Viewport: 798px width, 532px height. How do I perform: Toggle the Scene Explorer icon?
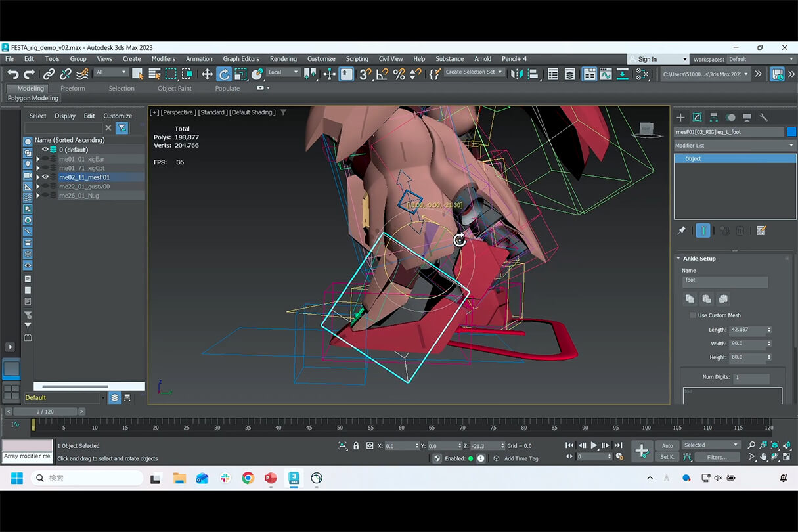pyautogui.click(x=553, y=74)
